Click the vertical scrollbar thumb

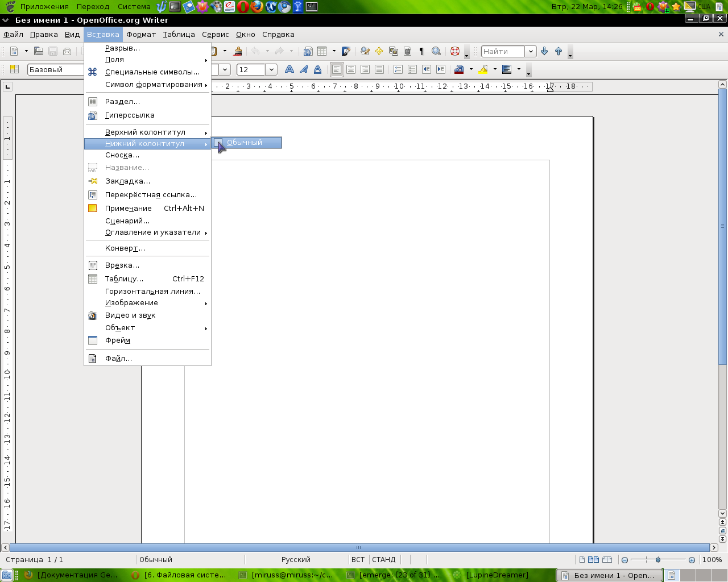tap(722, 226)
